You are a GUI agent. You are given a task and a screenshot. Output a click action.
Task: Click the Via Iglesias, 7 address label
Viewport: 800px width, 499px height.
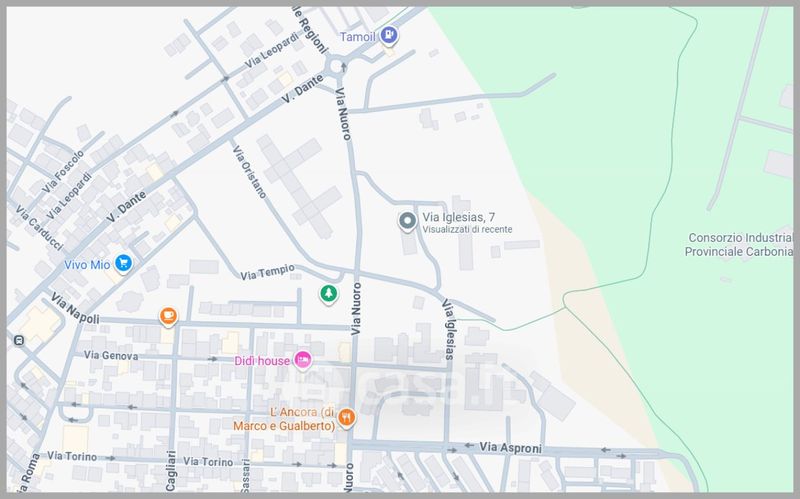(459, 217)
